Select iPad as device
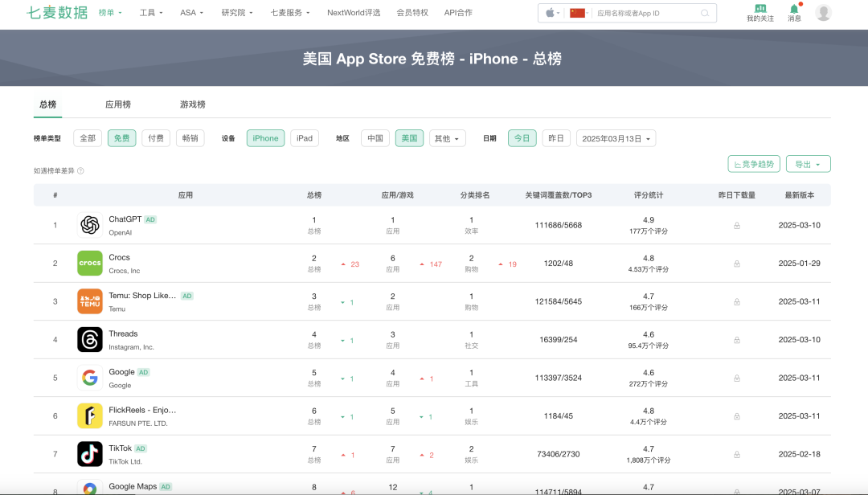 [x=305, y=138]
